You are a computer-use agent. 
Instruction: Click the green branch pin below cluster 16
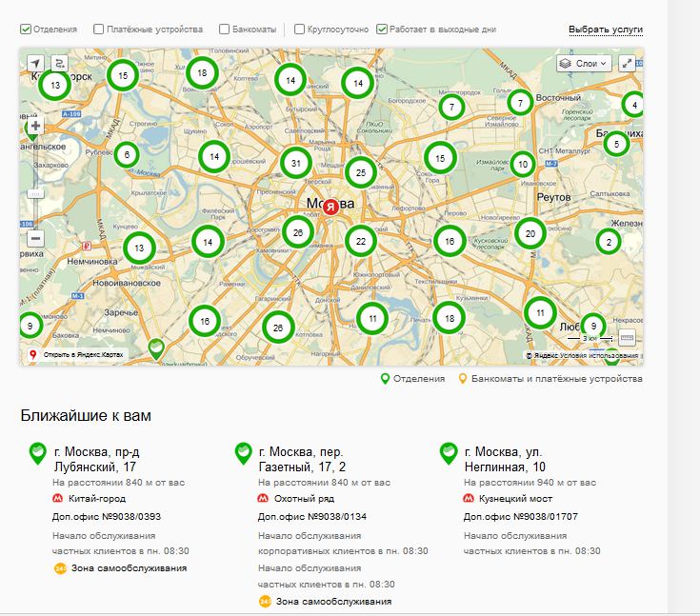(x=156, y=349)
